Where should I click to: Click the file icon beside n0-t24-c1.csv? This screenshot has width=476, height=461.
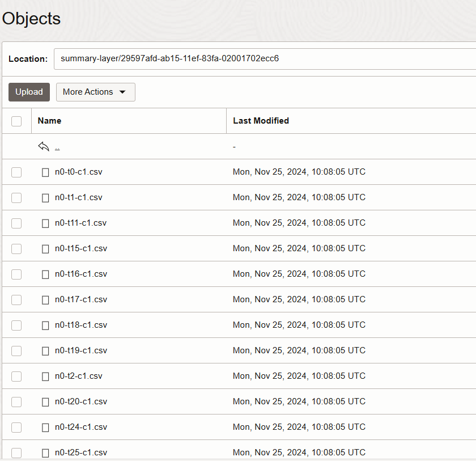point(45,427)
